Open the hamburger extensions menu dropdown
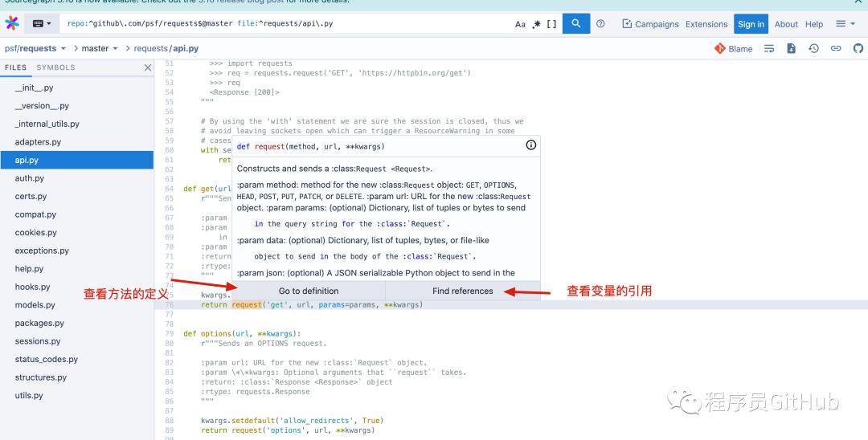868x440 pixels. point(845,24)
